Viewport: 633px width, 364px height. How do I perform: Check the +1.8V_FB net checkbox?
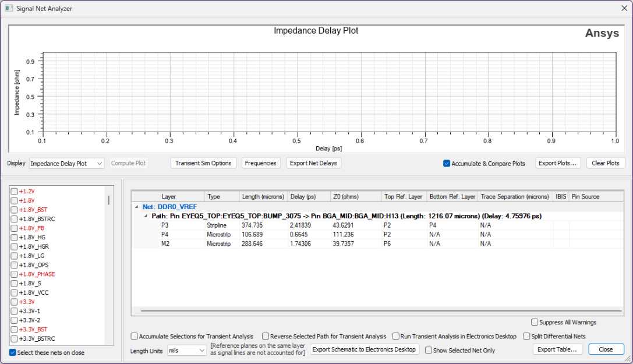click(14, 228)
